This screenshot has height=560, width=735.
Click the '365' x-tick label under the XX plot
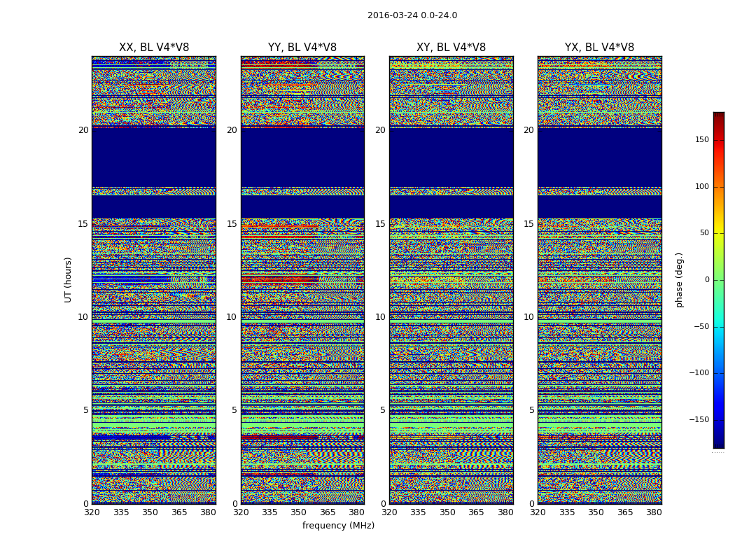179,512
